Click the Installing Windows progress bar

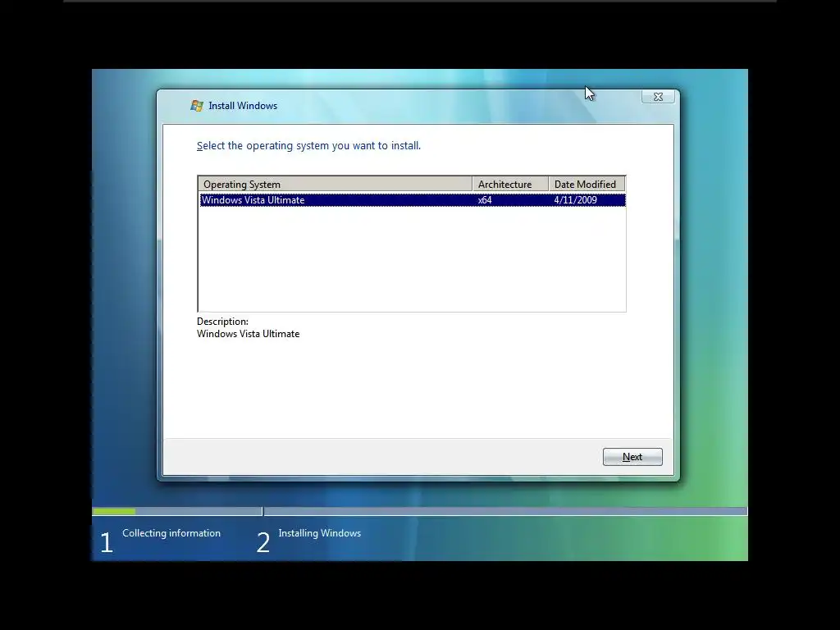[x=505, y=512]
